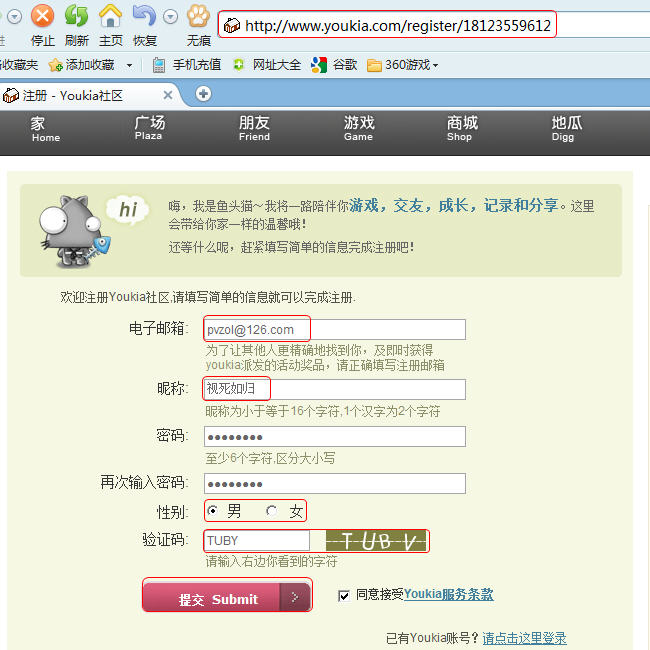Close the Youkia社区 registration tab
The height and width of the screenshot is (650, 650).
click(x=168, y=95)
